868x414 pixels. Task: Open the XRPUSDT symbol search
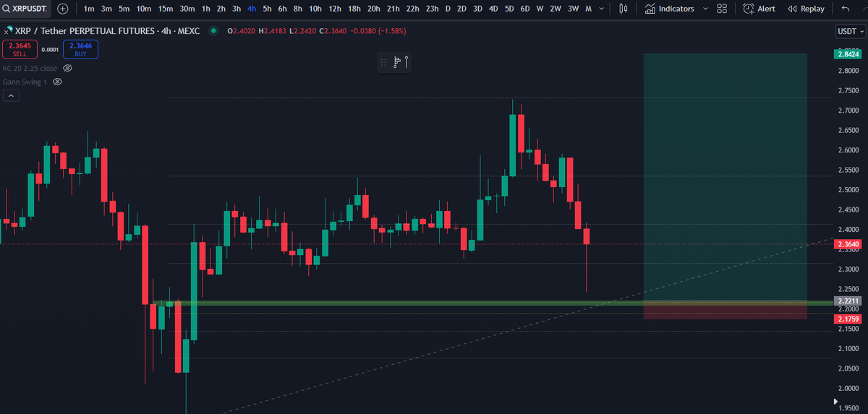27,9
